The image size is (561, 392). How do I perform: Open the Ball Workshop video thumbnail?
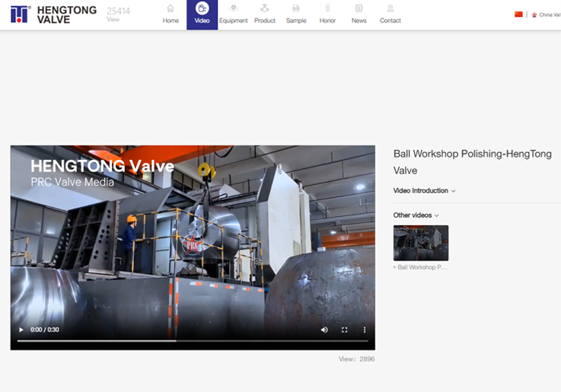coord(420,243)
